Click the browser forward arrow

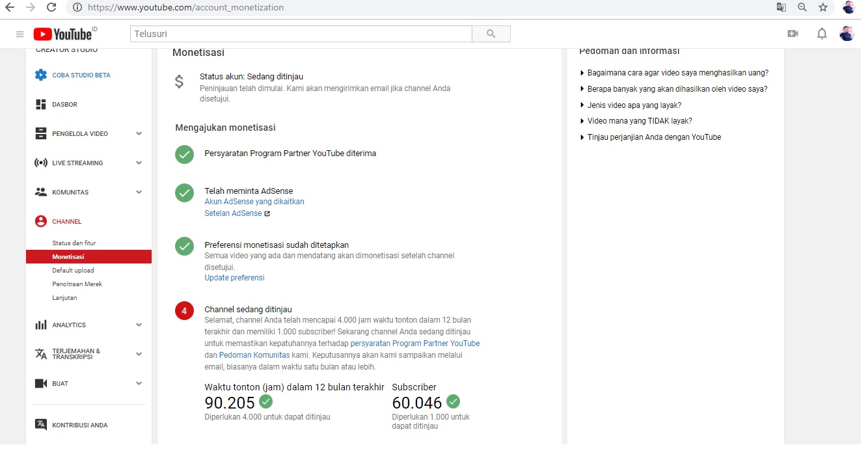click(x=30, y=8)
